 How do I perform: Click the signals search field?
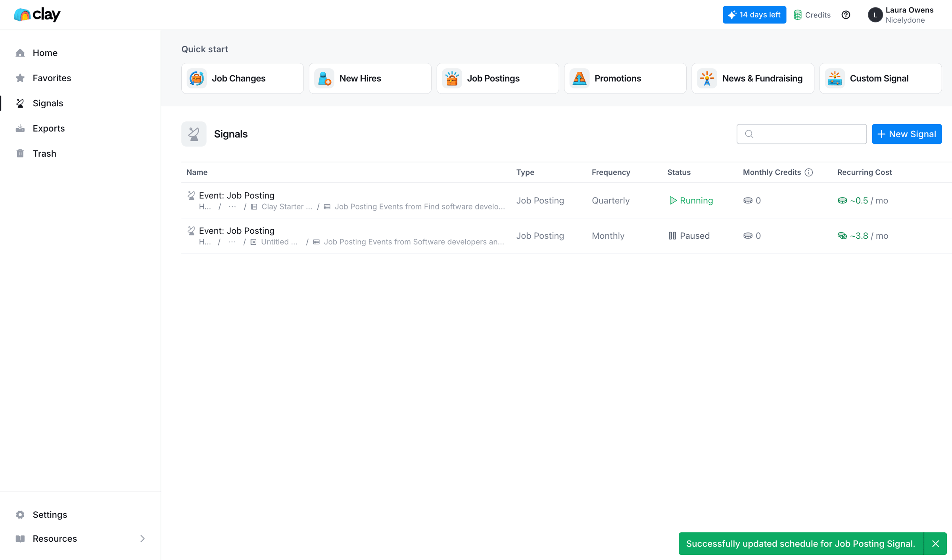point(801,134)
